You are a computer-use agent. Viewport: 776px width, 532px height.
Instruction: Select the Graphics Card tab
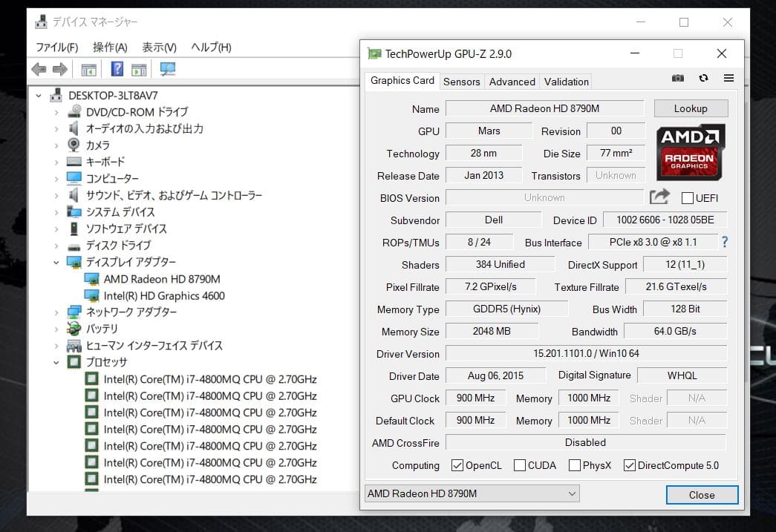(x=402, y=81)
